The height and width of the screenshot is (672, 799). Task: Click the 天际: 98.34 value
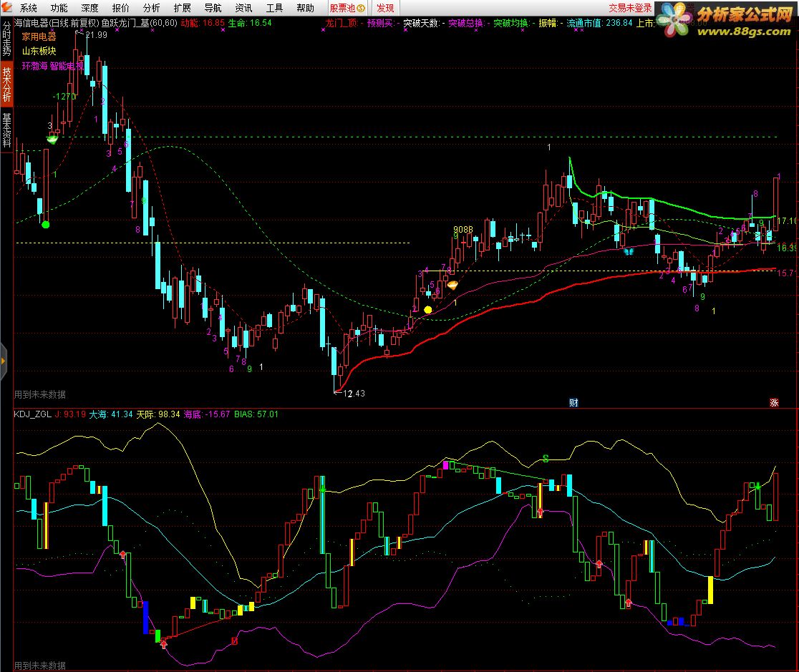[158, 414]
